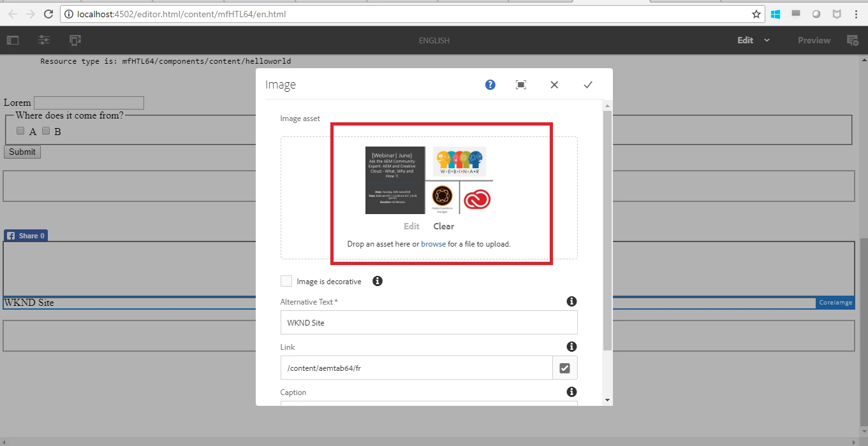Click the Facebook Share 0 button

pos(26,236)
